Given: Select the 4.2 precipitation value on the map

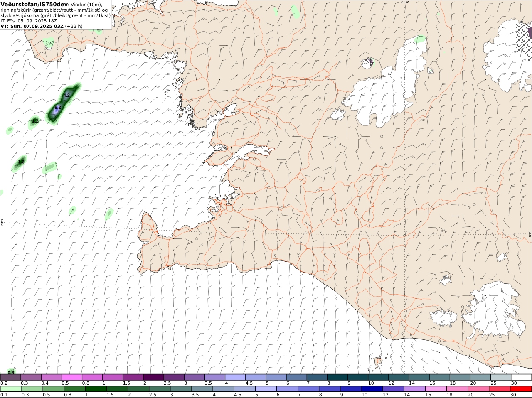Looking at the screenshot, I should click(66, 95).
